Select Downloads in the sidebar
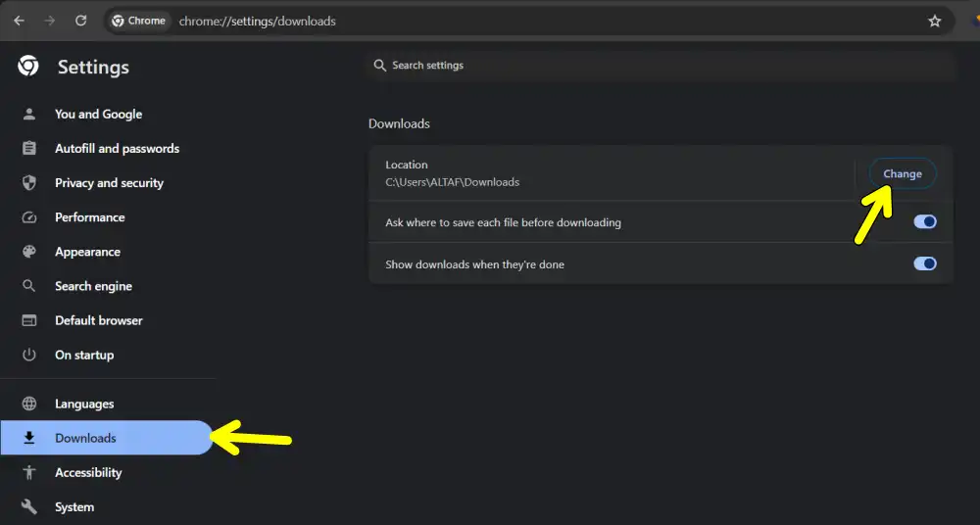The image size is (980, 525). (x=106, y=438)
